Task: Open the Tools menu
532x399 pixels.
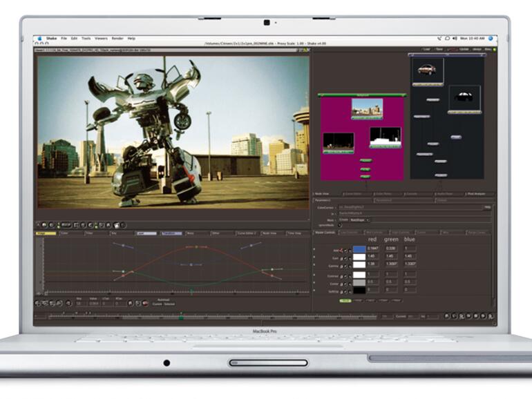Action: (86, 39)
